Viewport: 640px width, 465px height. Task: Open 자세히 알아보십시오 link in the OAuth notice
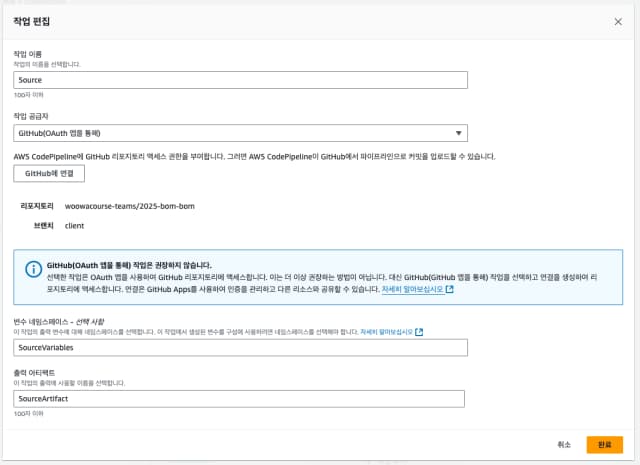coord(412,289)
